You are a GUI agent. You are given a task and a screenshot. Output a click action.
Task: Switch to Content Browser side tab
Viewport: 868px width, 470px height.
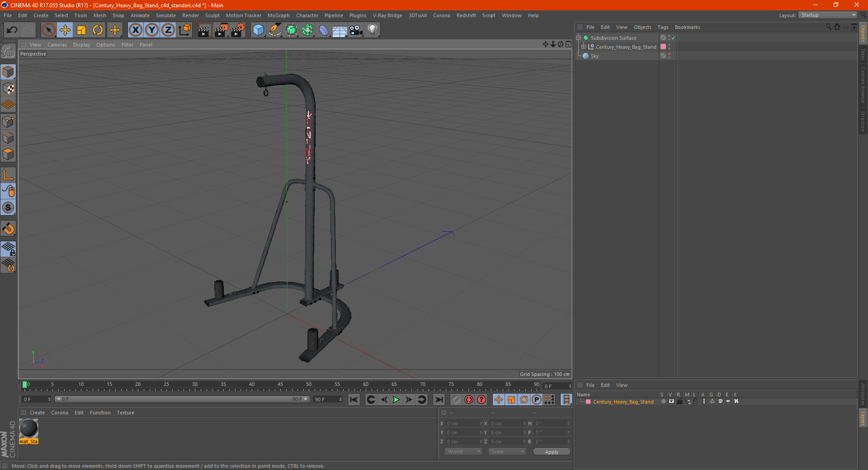863,85
